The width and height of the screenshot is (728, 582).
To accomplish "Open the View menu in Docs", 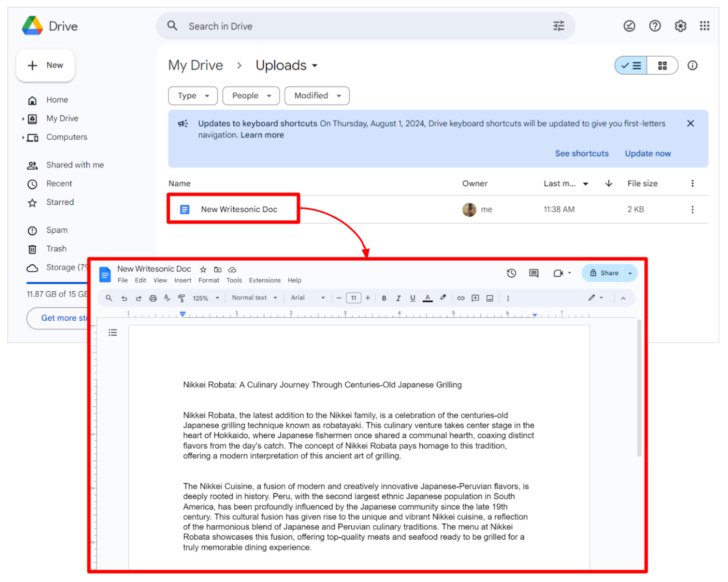I will pyautogui.click(x=160, y=280).
